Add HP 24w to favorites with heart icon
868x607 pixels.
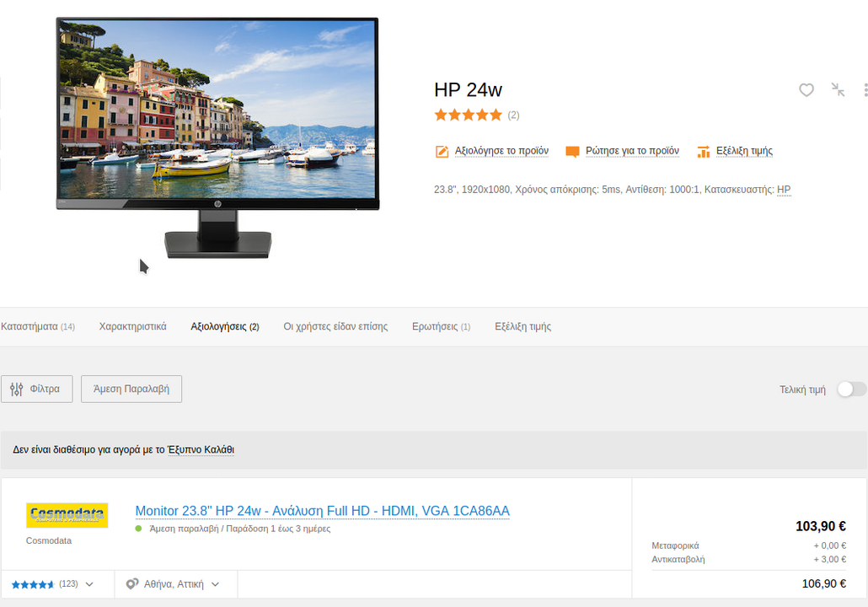(806, 89)
